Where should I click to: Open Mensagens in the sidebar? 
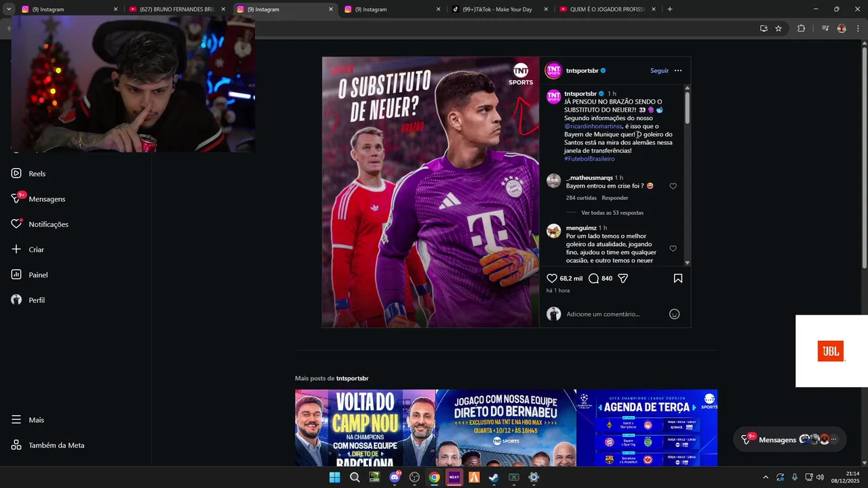click(x=39, y=199)
